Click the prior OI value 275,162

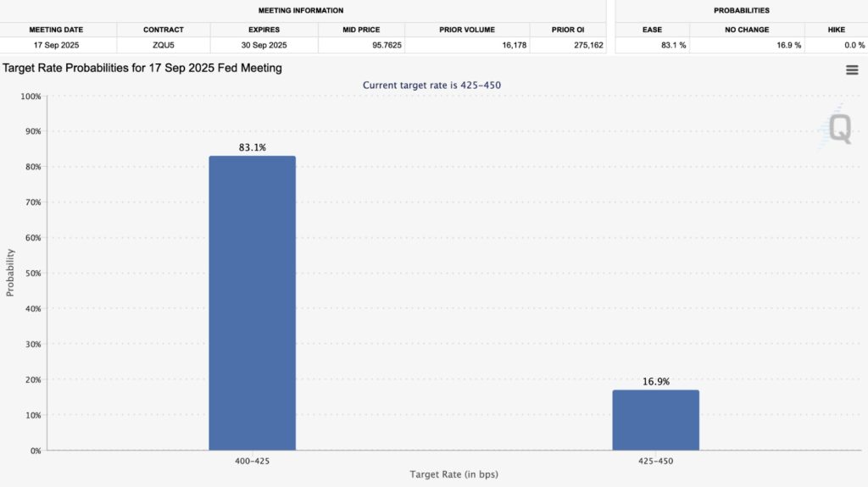tap(587, 45)
